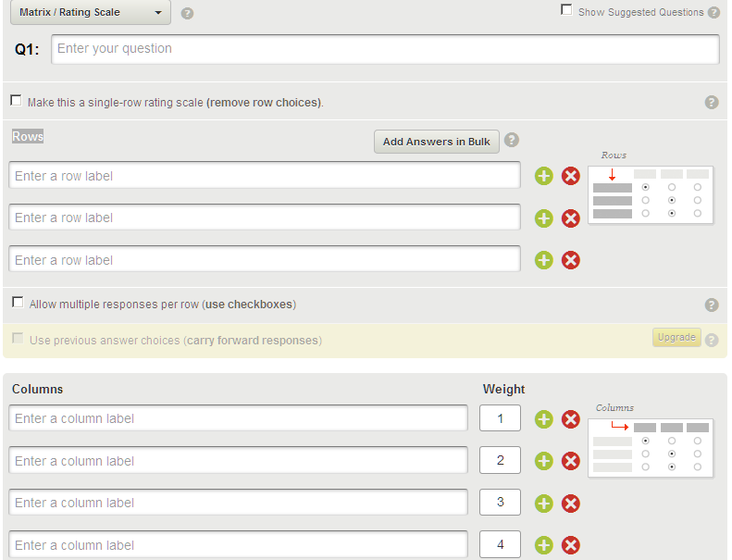This screenshot has width=732, height=560.
Task: Toggle Allow multiple responses per row checkbox
Action: (x=18, y=303)
